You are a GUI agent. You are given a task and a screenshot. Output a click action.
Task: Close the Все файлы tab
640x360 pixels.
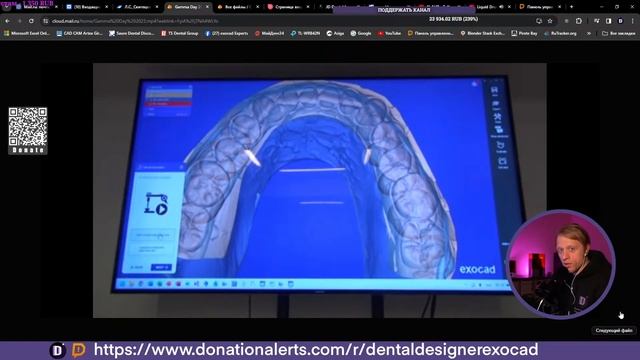(x=258, y=7)
